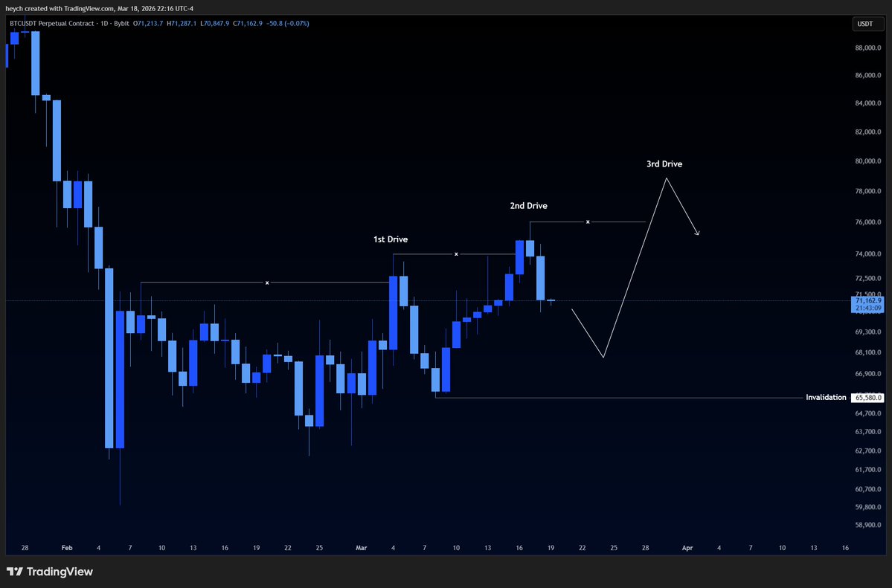Viewport: 892px width, 588px height.
Task: Click the 66,900.0 price axis label
Action: point(868,374)
